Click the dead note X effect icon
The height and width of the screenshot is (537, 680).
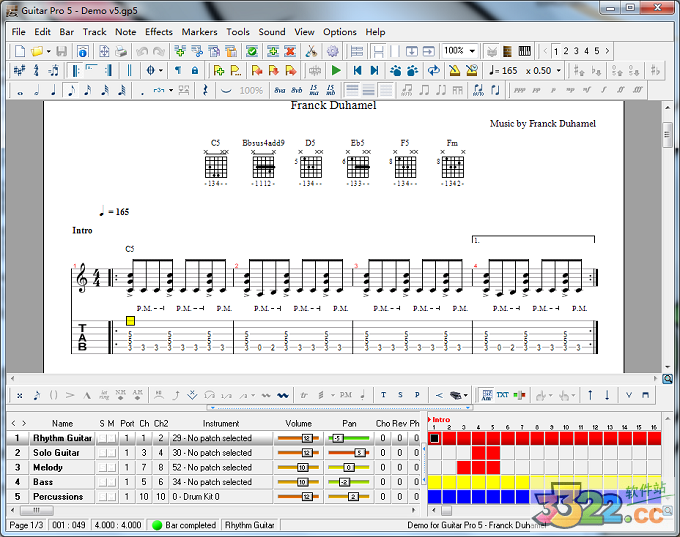coord(20,395)
